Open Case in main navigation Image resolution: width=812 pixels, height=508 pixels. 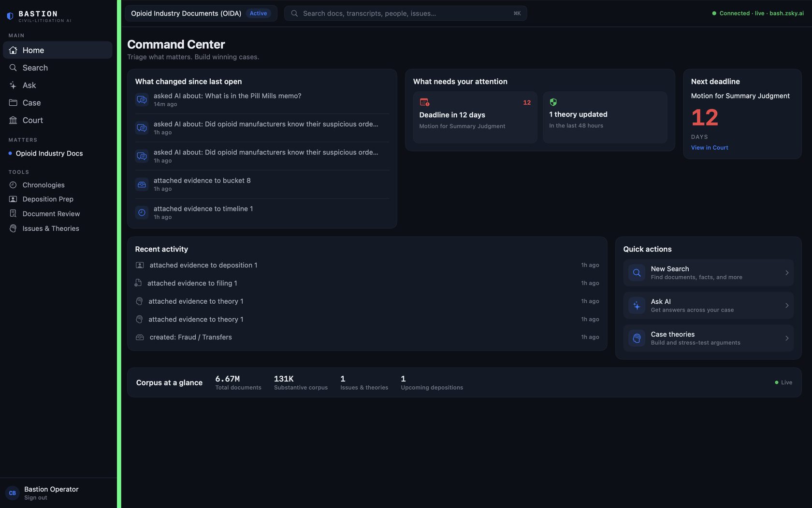[58, 102]
